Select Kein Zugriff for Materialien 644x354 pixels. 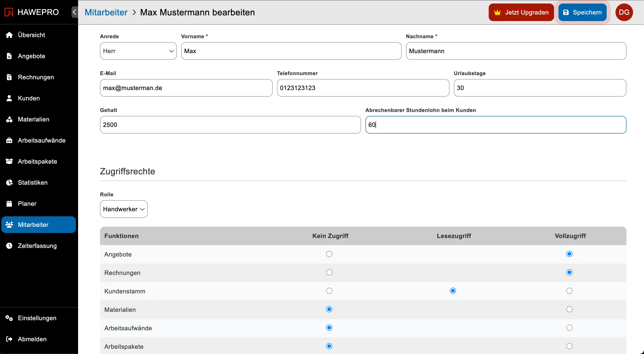(329, 309)
